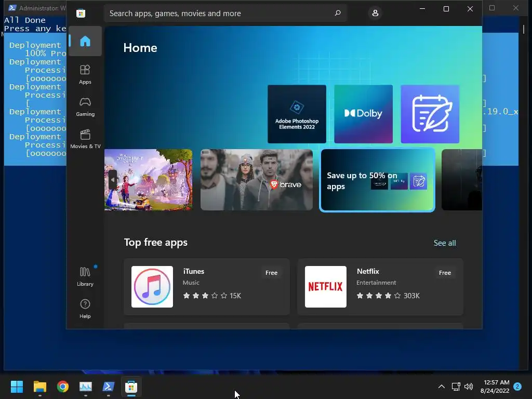Click the search magnifier icon
This screenshot has height=399, width=532.
point(338,13)
